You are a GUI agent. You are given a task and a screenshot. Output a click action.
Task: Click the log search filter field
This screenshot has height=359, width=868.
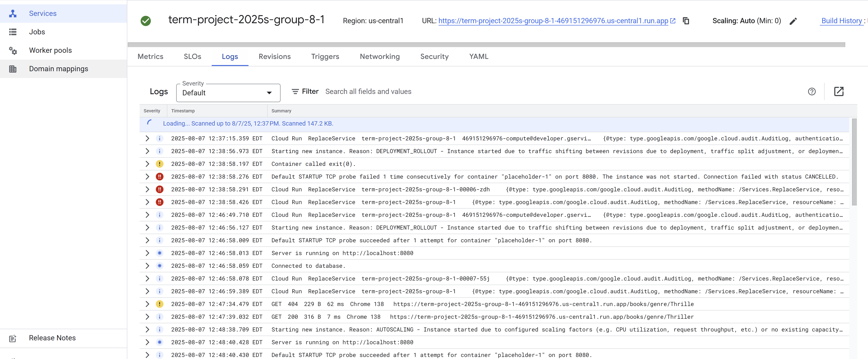[368, 91]
